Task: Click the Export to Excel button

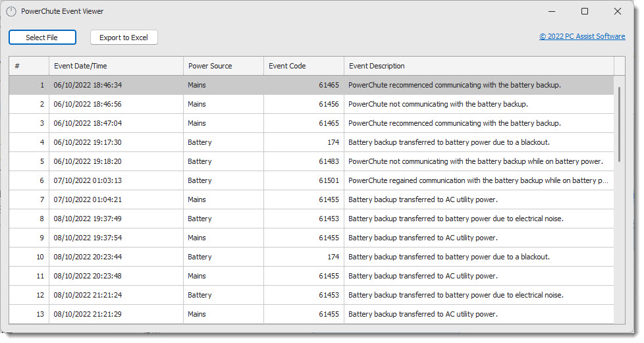Action: (124, 38)
